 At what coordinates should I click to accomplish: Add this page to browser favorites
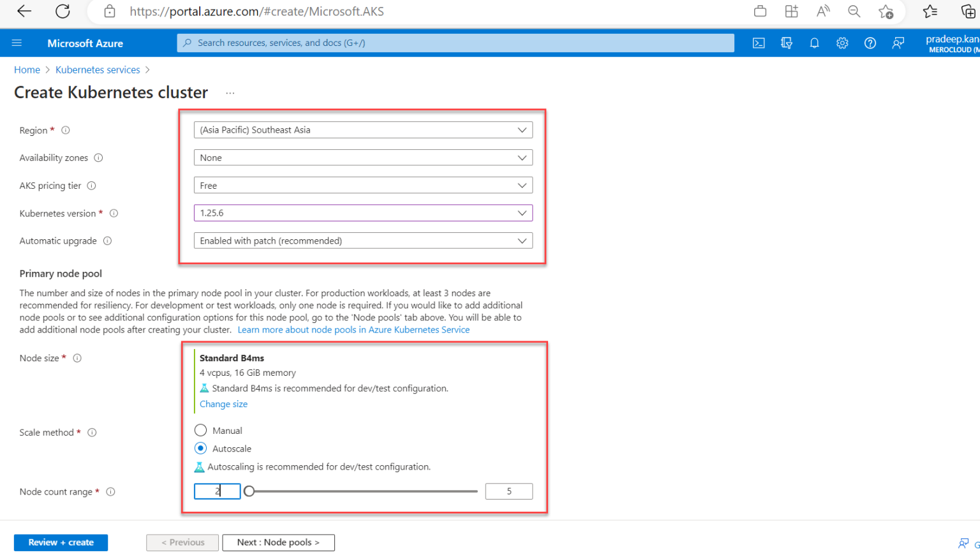(x=886, y=11)
